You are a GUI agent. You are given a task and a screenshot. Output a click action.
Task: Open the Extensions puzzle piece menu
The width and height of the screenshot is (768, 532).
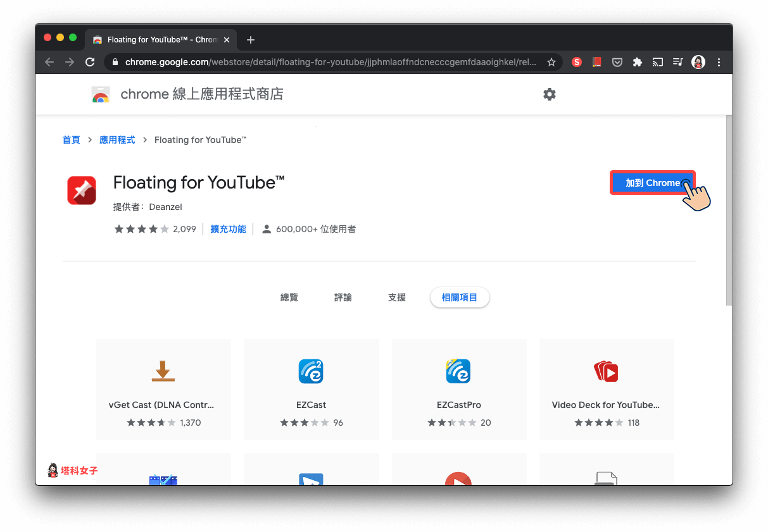(637, 62)
